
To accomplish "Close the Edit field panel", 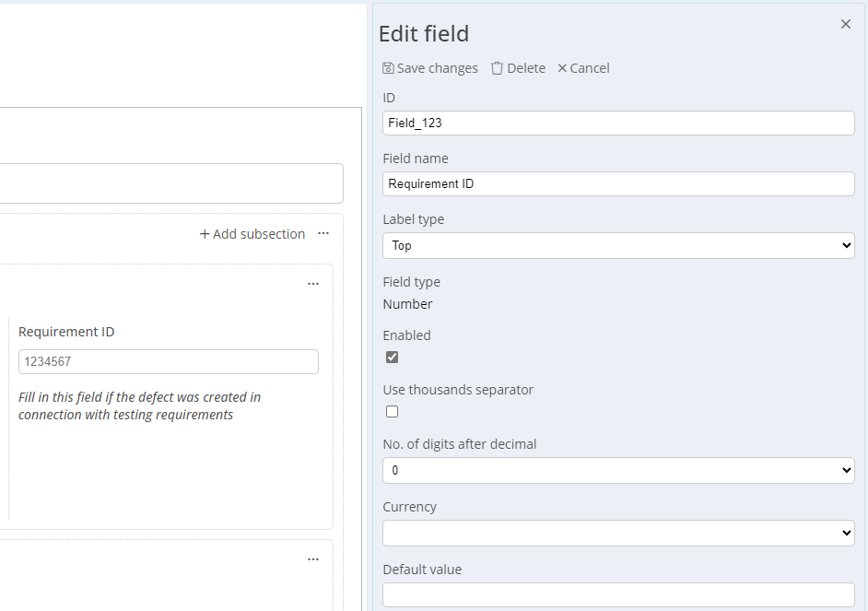I will click(845, 24).
